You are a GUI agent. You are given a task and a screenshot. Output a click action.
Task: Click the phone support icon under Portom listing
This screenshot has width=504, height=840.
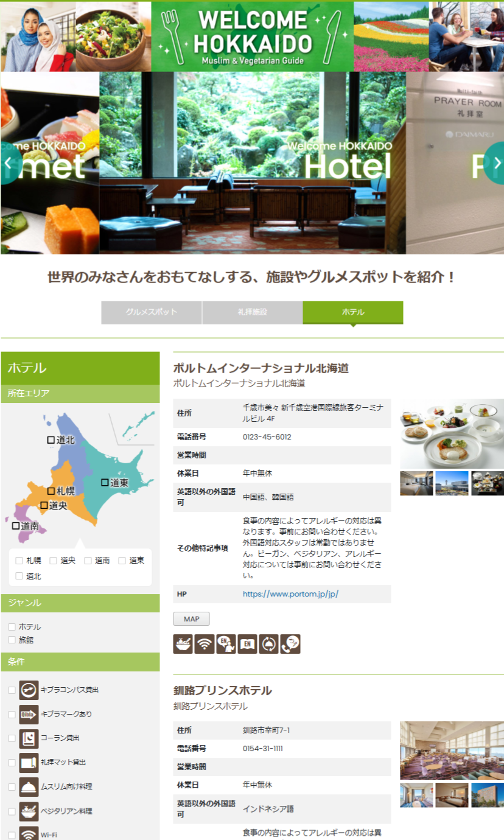pos(290,644)
